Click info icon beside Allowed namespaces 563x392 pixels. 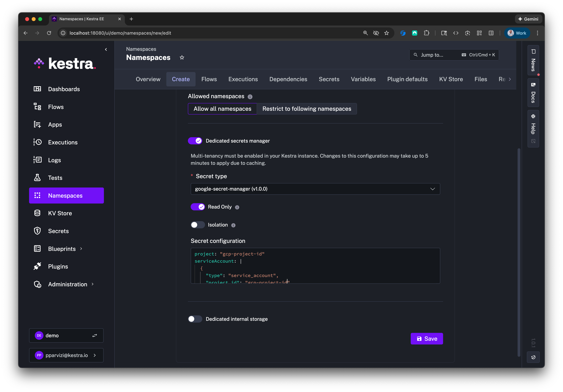pos(250,97)
